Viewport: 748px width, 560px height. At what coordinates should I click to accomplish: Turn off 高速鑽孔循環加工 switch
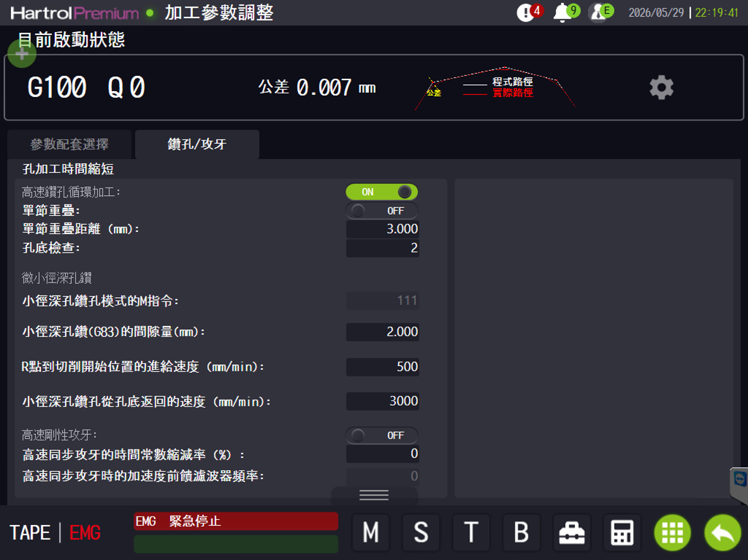coord(382,192)
